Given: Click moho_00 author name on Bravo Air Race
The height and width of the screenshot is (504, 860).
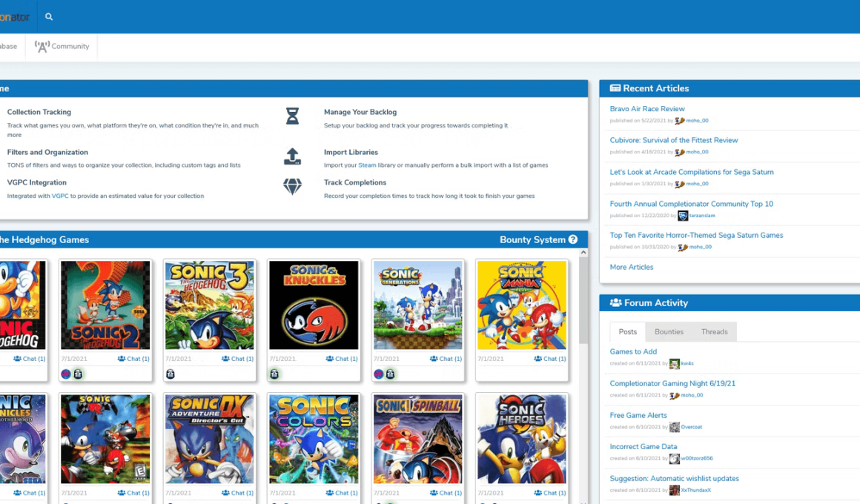Looking at the screenshot, I should click(697, 121).
